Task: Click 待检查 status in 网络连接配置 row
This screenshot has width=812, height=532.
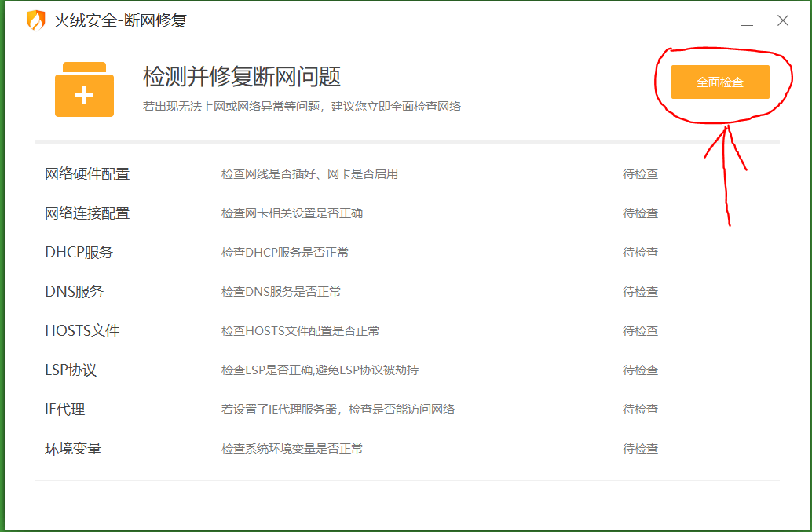Action: pos(640,213)
